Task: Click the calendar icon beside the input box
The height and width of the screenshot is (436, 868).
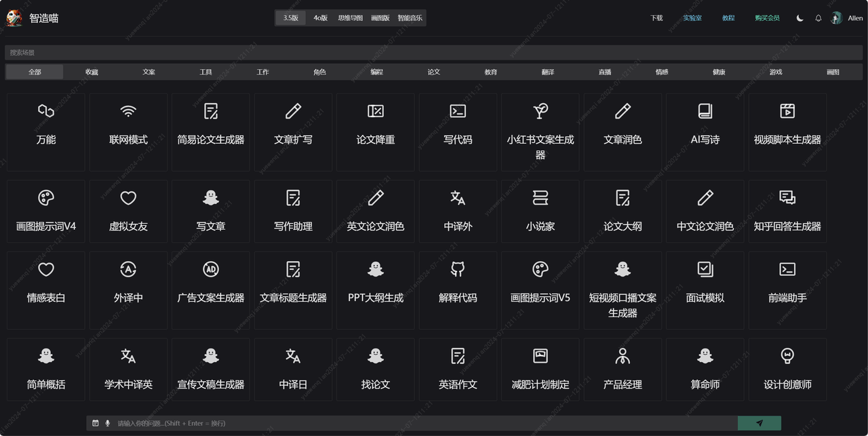Action: (x=96, y=423)
